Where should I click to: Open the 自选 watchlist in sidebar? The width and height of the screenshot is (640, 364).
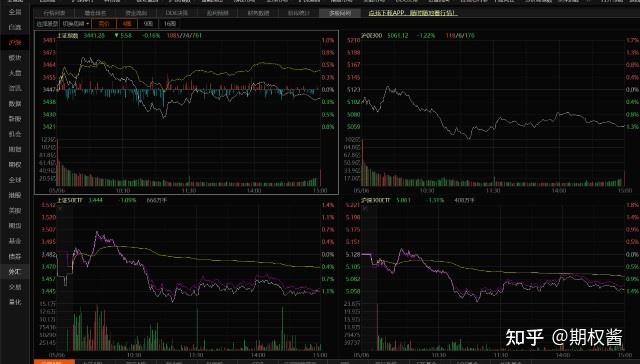point(15,27)
